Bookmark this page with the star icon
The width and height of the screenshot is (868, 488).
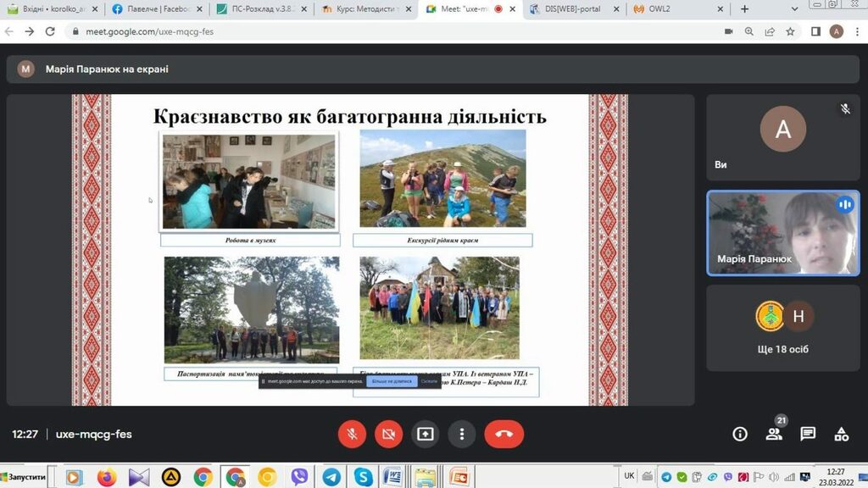click(790, 31)
